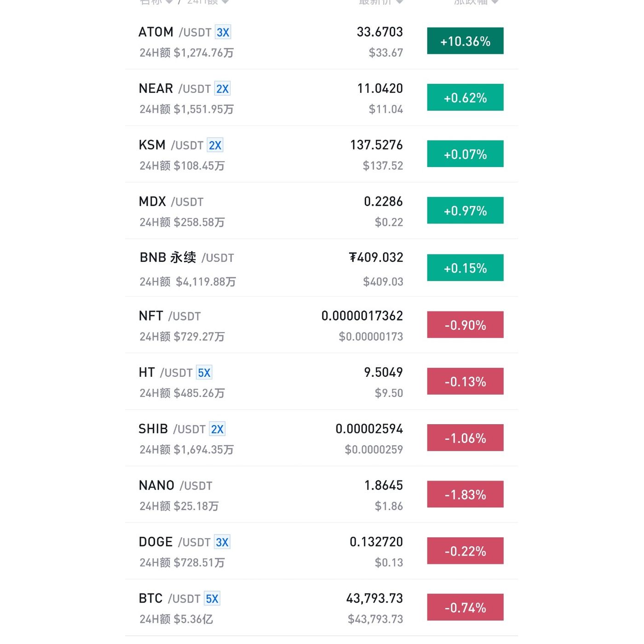
Task: Sort by the 24H额 column arrow
Action: 225,2
